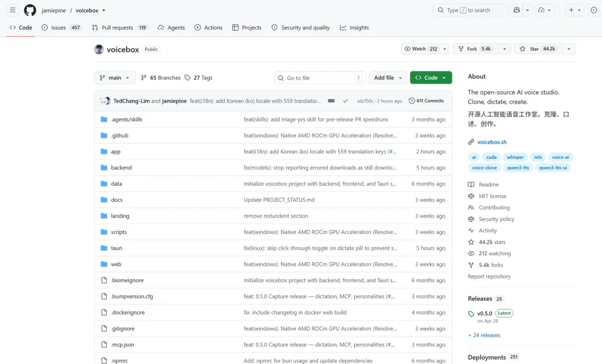Open 'remove redundent section' commit message

click(x=276, y=216)
